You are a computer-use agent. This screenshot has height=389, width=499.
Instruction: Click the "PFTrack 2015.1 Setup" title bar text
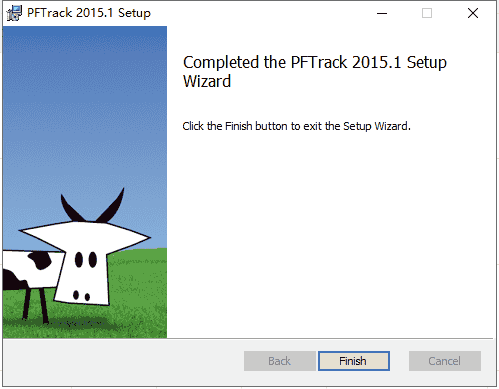pos(89,13)
